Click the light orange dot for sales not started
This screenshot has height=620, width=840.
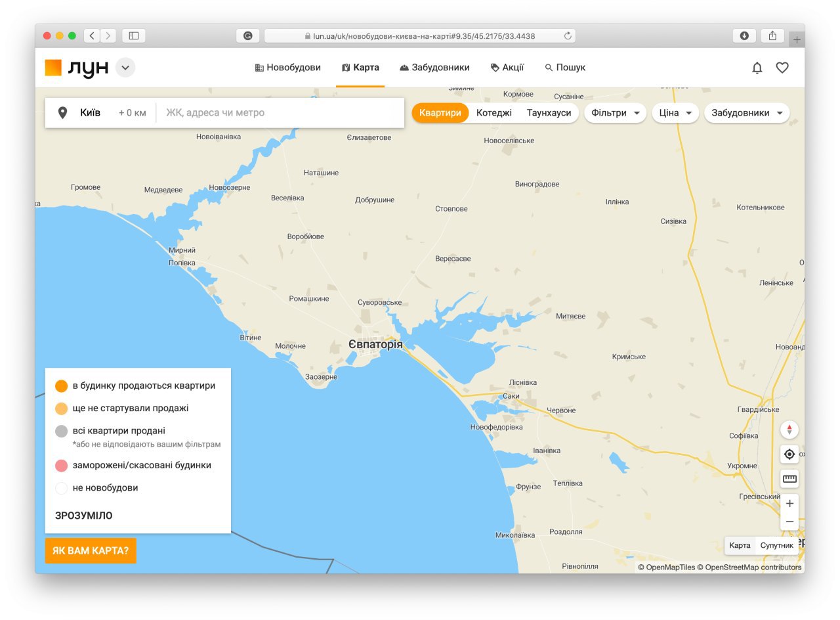pos(61,409)
